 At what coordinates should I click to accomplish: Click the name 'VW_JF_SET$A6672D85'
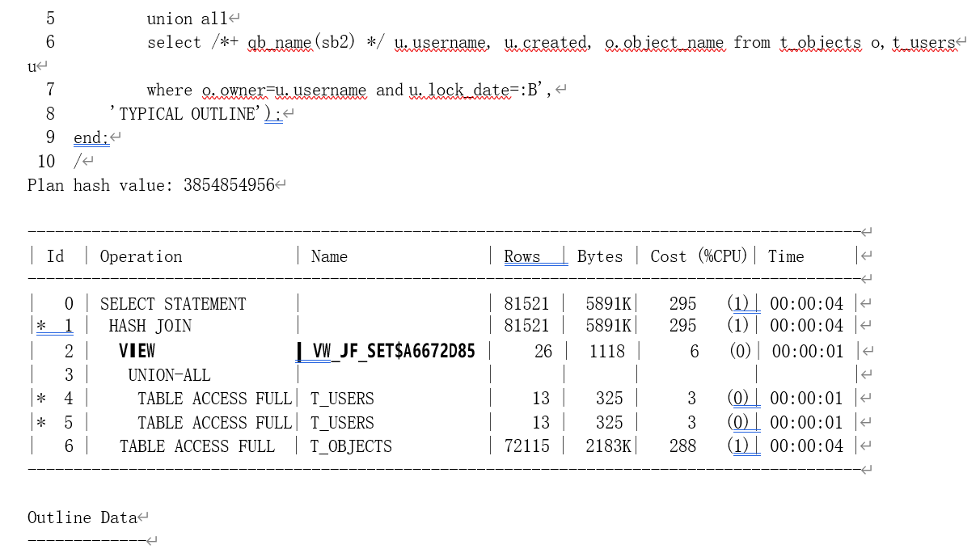[394, 351]
